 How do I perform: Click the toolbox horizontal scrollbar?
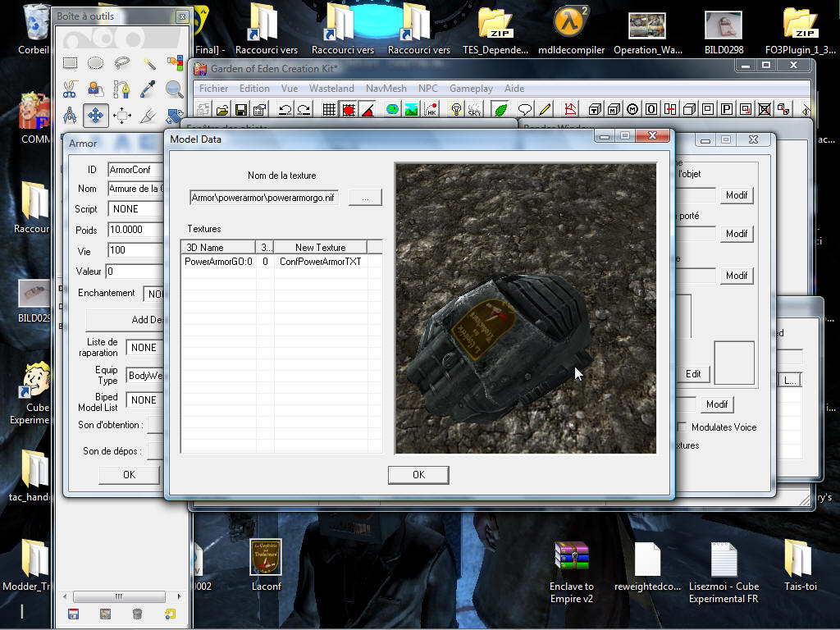click(x=119, y=596)
